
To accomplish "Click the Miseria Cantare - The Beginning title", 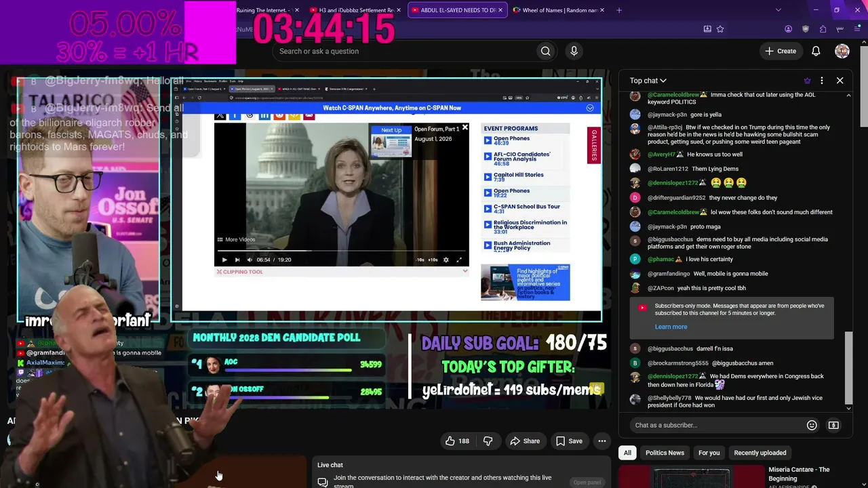I will [x=799, y=474].
